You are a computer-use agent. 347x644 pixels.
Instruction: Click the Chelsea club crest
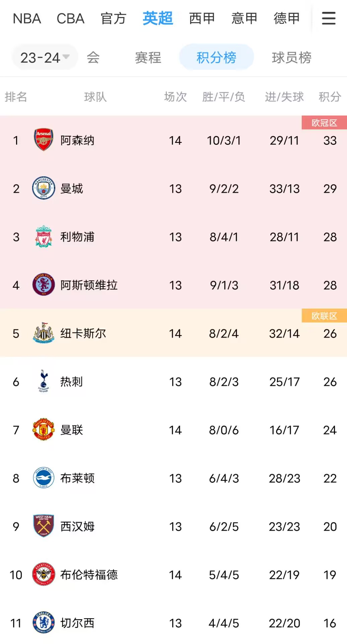[x=44, y=623]
